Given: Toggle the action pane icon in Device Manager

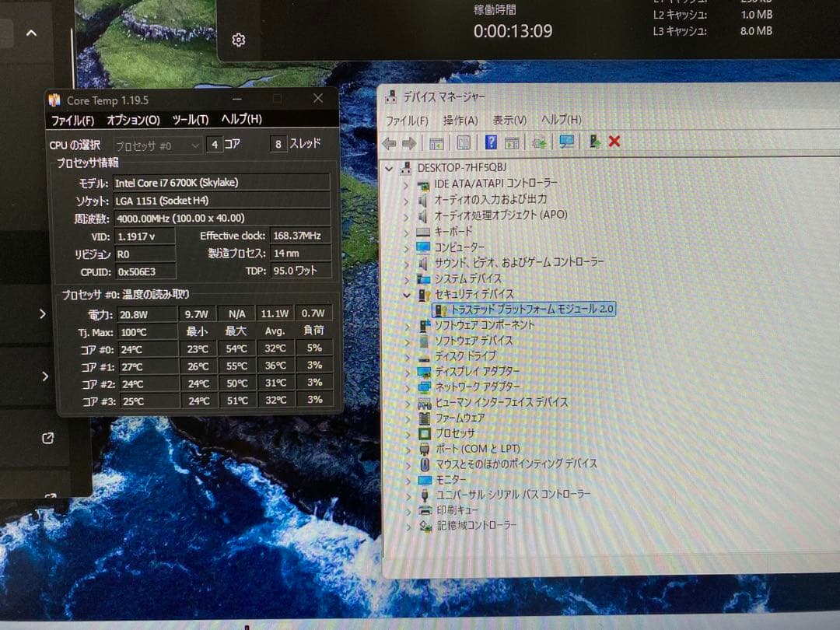Looking at the screenshot, I should 512,142.
